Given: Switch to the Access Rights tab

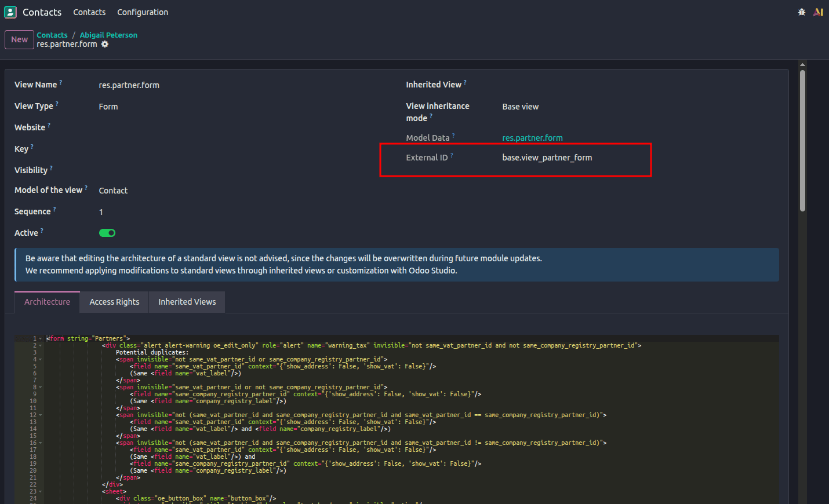Looking at the screenshot, I should coord(114,301).
